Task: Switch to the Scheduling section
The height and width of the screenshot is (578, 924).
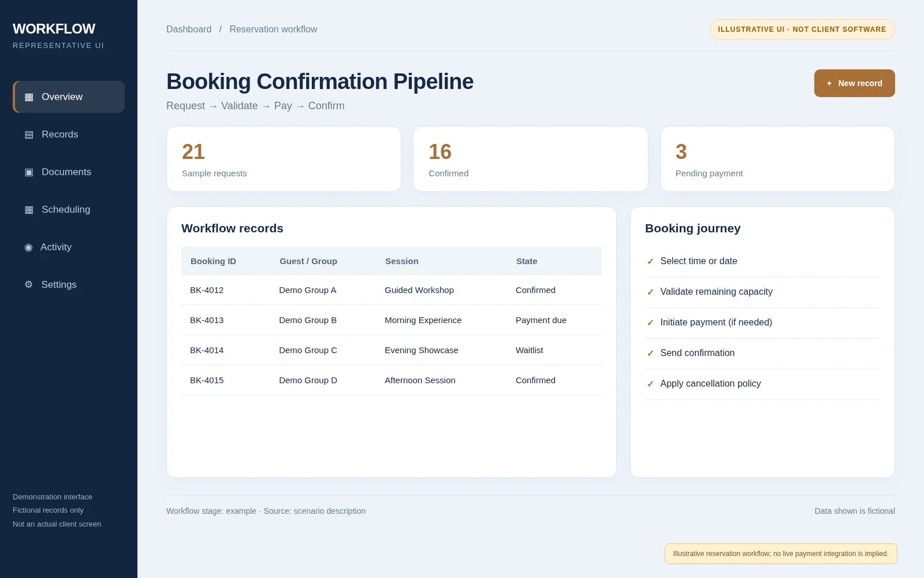Action: pos(69,209)
